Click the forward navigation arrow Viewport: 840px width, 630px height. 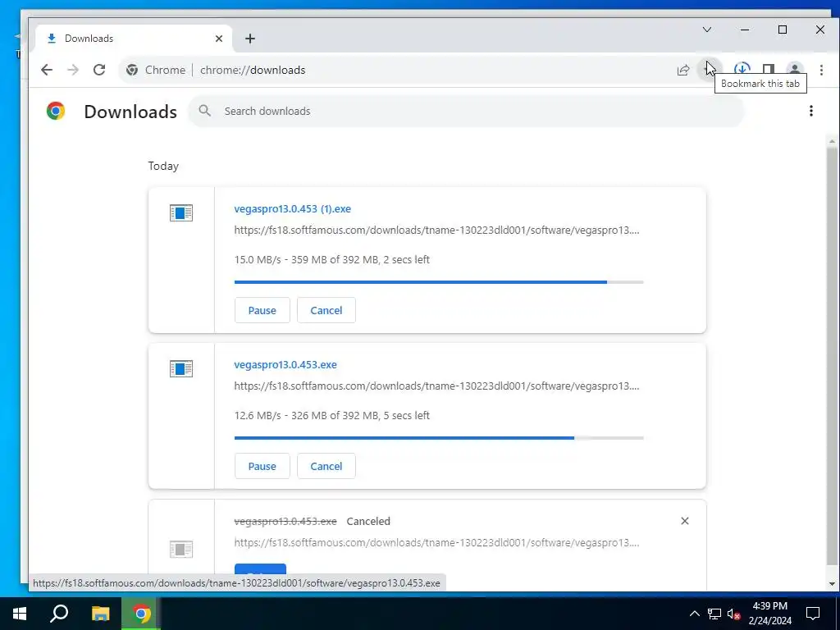pos(73,70)
